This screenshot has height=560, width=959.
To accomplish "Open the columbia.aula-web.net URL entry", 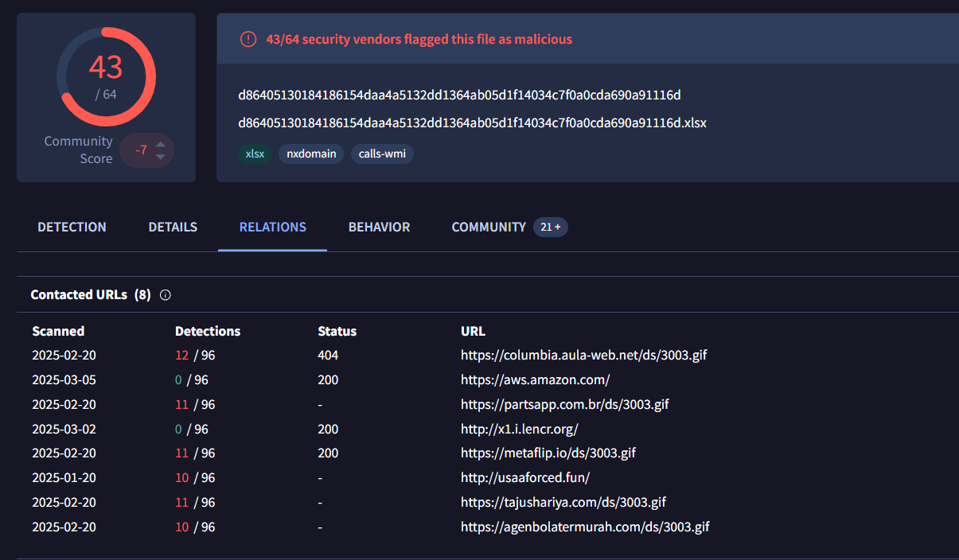I will 583,355.
